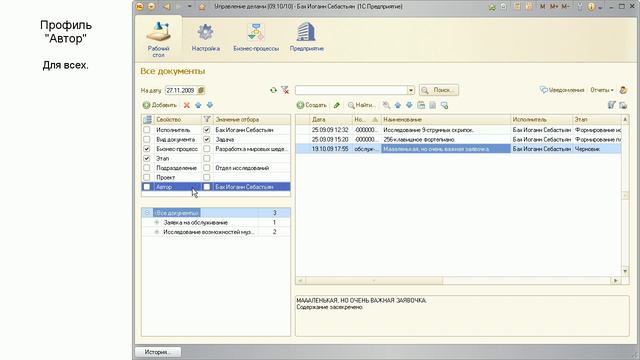
Task: Open dropdown arrow next to 1C main menu
Action: tap(151, 7)
